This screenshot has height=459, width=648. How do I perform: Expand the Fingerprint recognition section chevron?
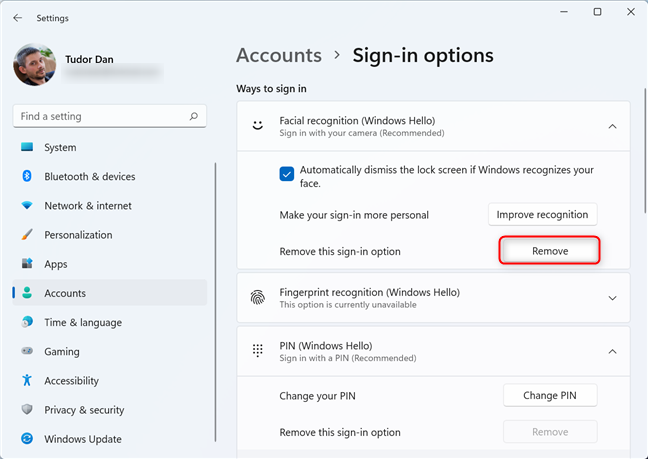pos(612,298)
